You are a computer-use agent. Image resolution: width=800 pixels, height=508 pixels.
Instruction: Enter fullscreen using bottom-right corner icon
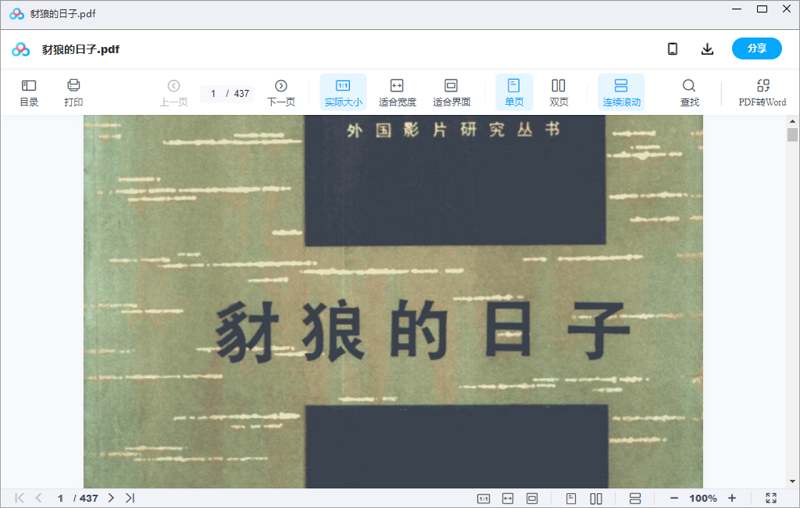pos(771,498)
